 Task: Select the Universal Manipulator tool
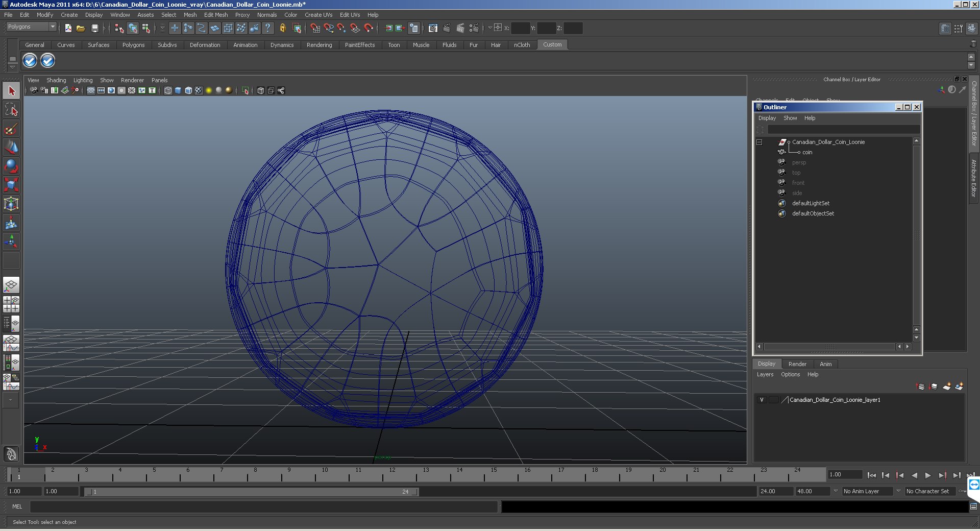[11, 204]
